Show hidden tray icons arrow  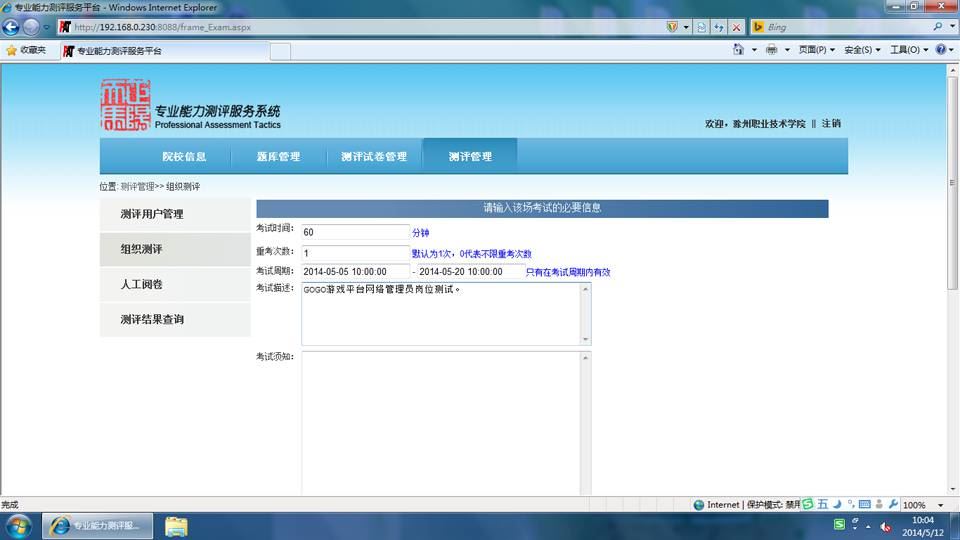(868, 527)
